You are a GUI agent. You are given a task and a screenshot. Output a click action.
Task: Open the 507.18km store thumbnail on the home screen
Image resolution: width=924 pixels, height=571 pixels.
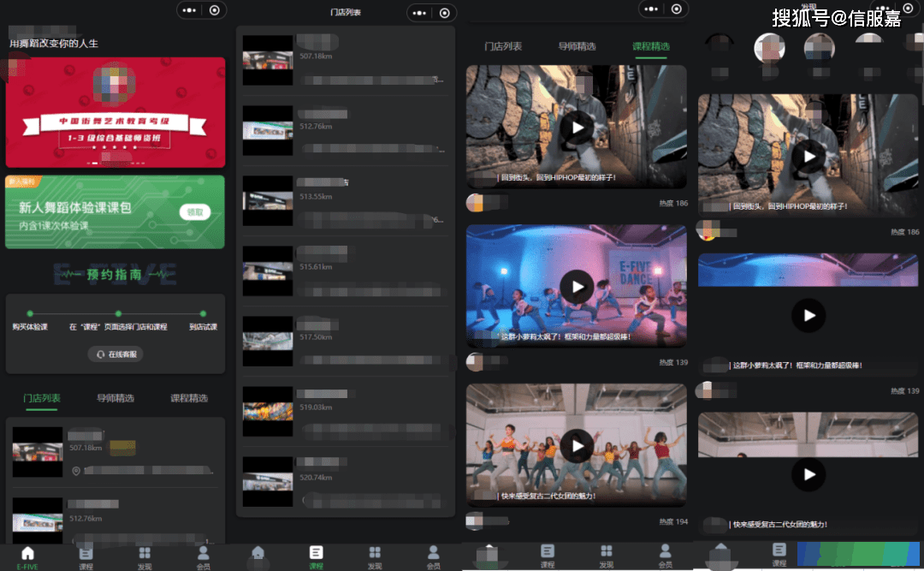pos(38,452)
